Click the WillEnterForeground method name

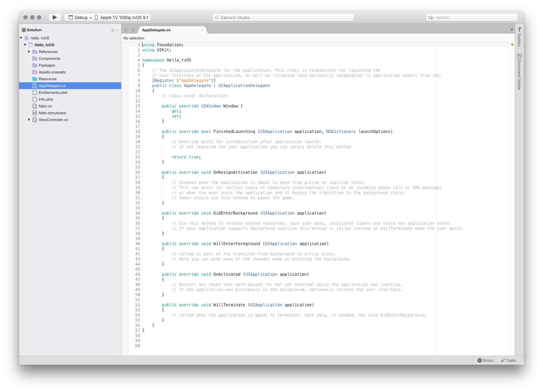tap(237, 244)
